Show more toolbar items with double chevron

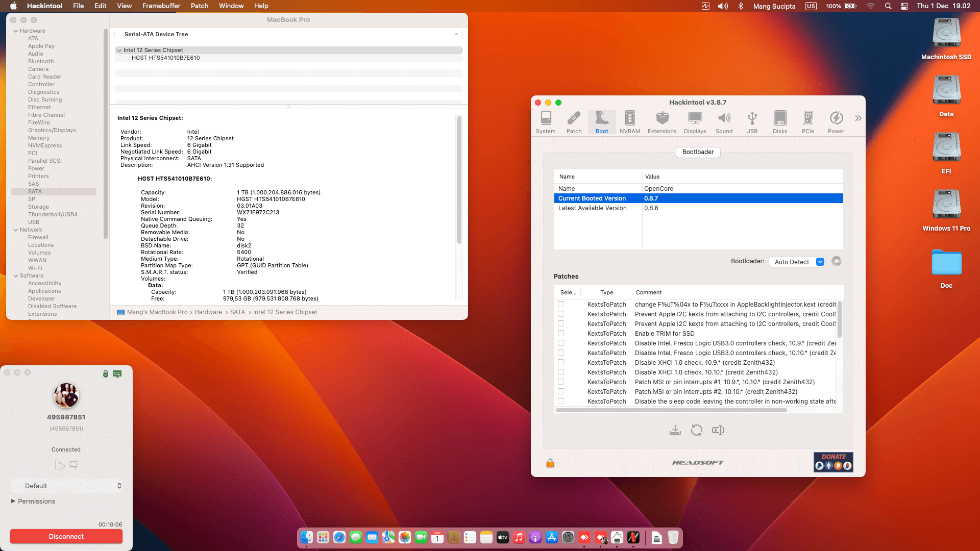pyautogui.click(x=859, y=118)
